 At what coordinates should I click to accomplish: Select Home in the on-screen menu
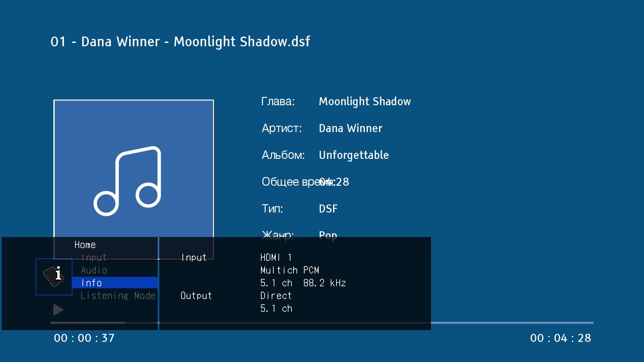coord(85,245)
